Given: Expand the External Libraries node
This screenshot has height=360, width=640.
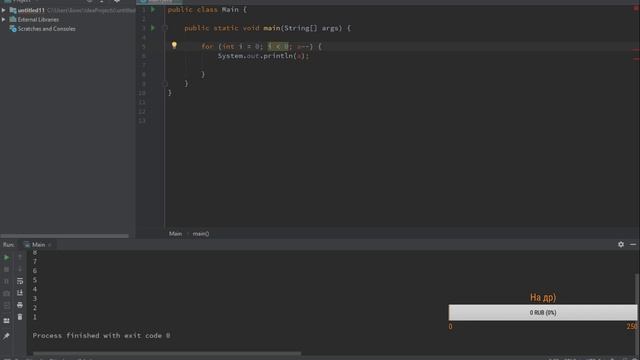Looking at the screenshot, I should click(x=4, y=19).
